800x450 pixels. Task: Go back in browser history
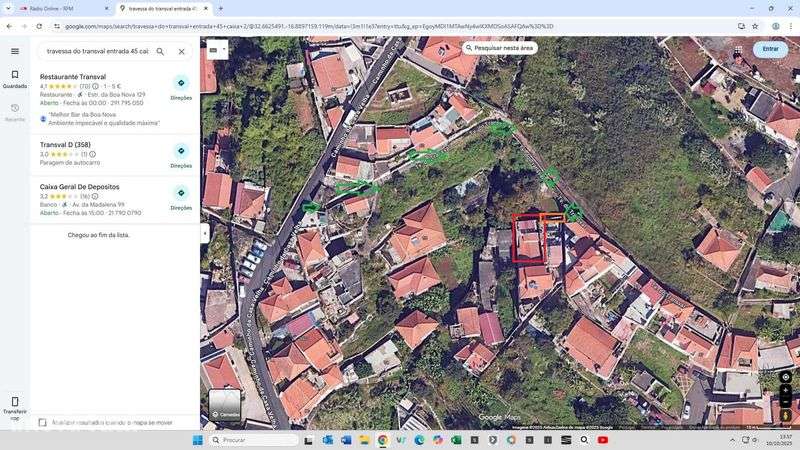click(9, 26)
